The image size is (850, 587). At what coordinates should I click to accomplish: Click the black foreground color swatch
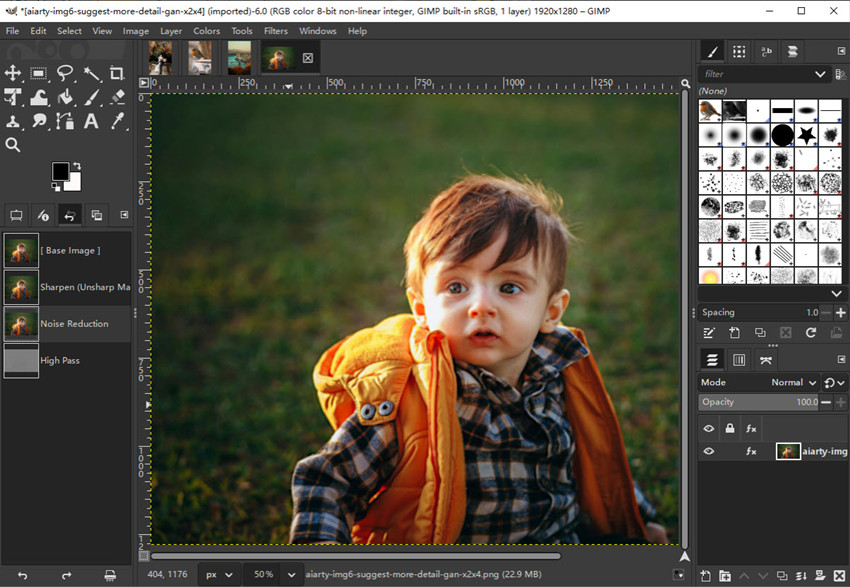point(61,172)
